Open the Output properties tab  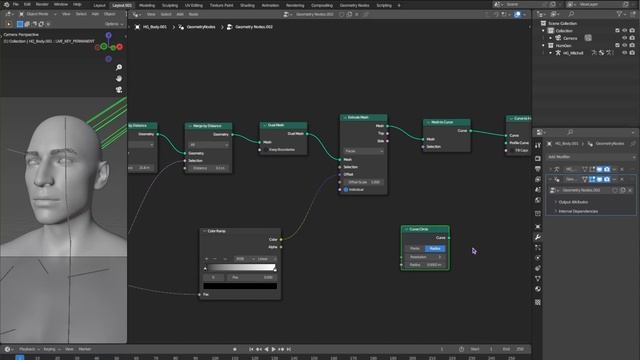pos(538,169)
